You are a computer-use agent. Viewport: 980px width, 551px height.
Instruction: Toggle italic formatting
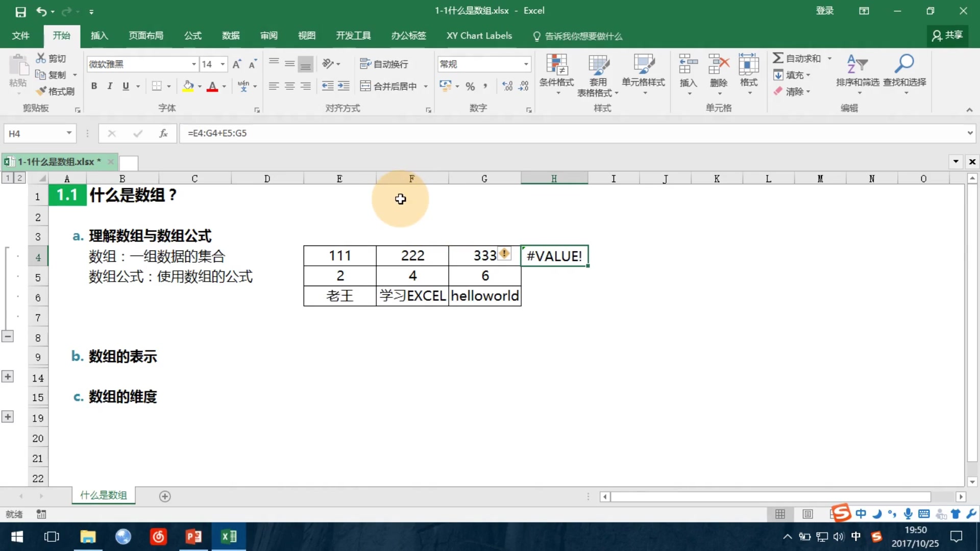coord(110,86)
